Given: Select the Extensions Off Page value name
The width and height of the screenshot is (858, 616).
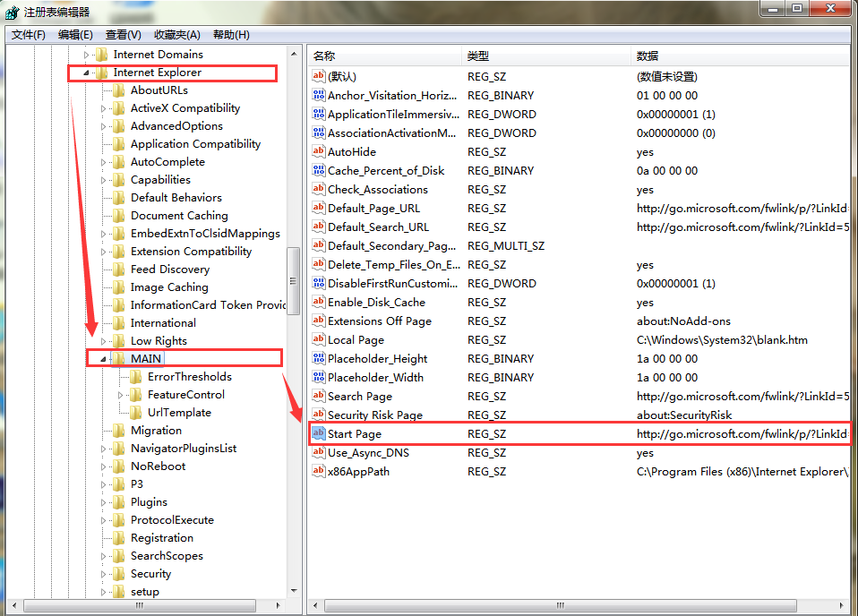Looking at the screenshot, I should 380,321.
